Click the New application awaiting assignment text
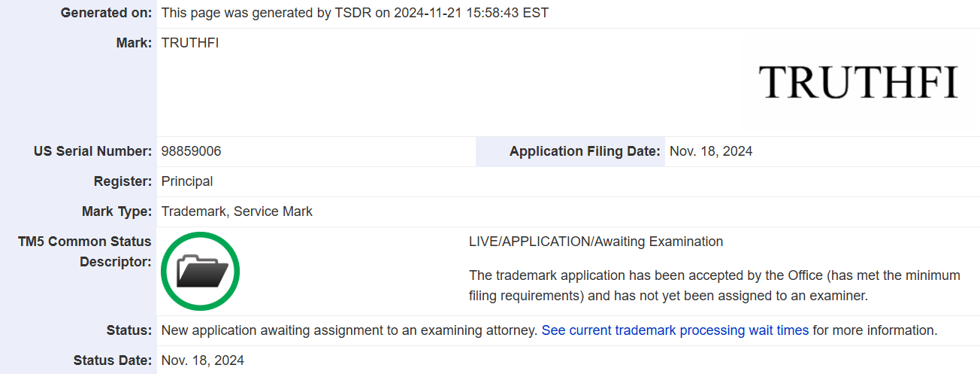The height and width of the screenshot is (374, 980). point(349,330)
